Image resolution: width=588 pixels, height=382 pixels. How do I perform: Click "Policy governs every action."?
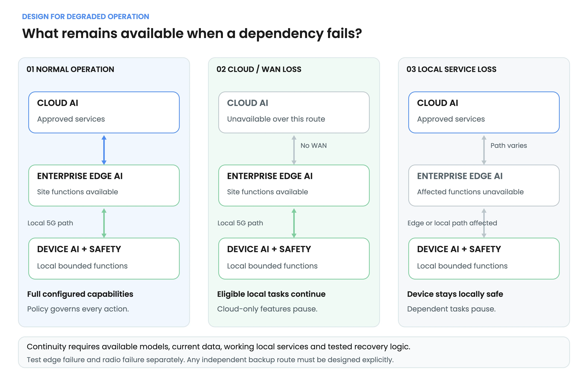(78, 309)
